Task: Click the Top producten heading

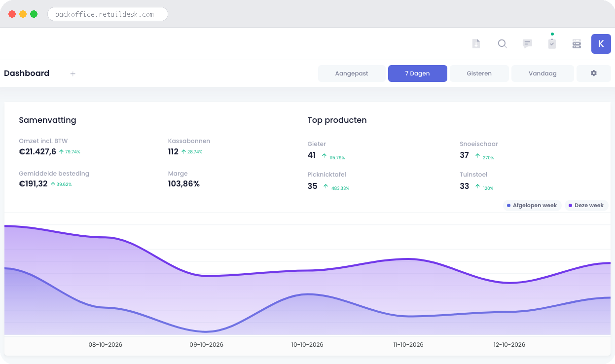Action: pos(337,120)
